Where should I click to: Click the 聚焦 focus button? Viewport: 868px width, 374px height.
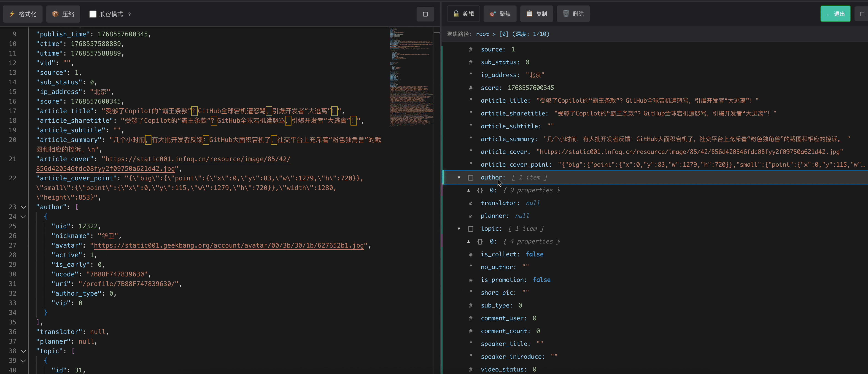tap(500, 14)
